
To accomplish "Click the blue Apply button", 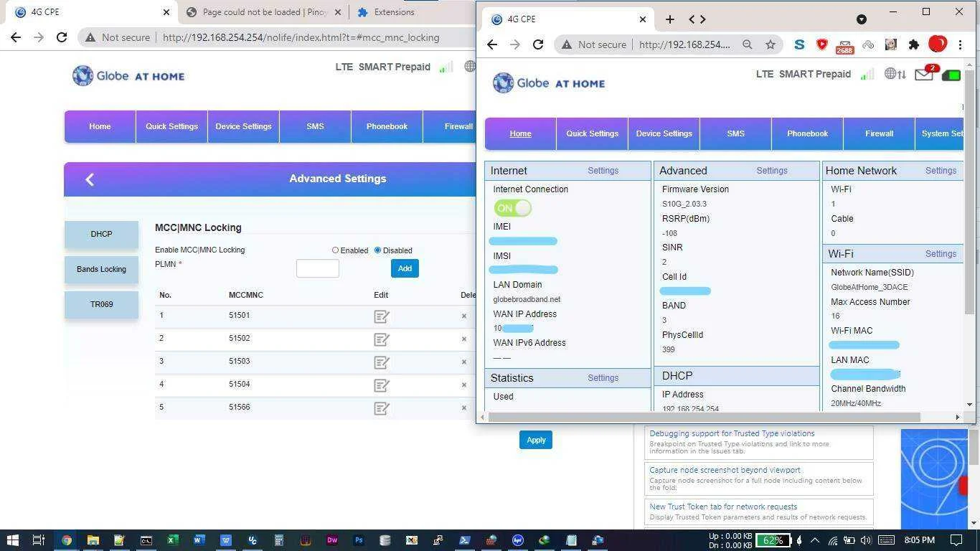I will (536, 440).
